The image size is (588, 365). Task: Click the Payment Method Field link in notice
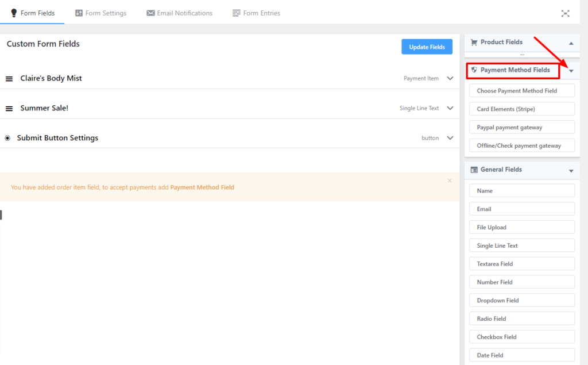(202, 187)
